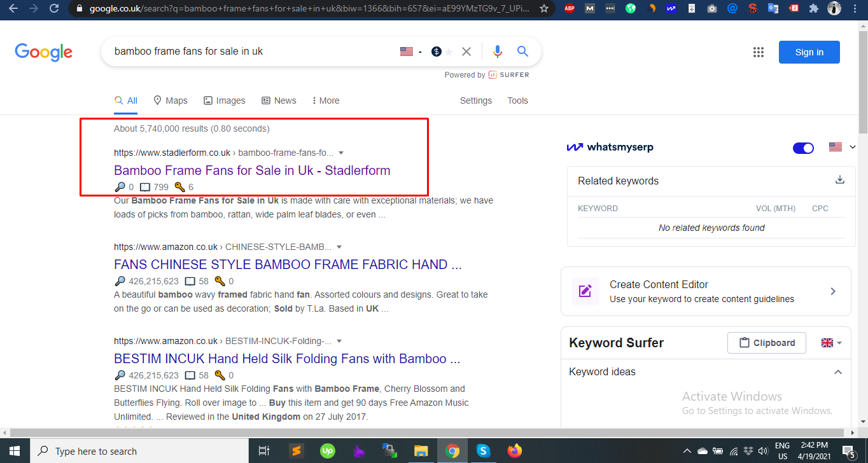
Task: Collapse the Keyword ideas section
Action: click(838, 372)
